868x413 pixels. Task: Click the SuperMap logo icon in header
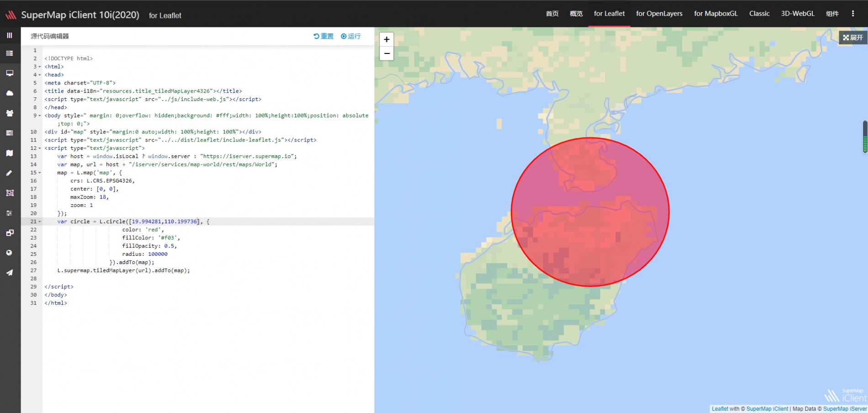point(11,15)
